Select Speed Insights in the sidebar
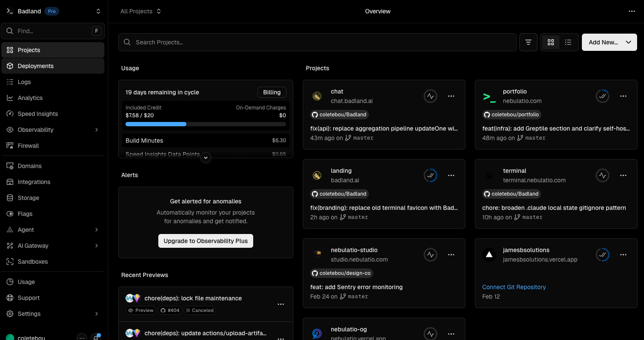 pyautogui.click(x=37, y=113)
